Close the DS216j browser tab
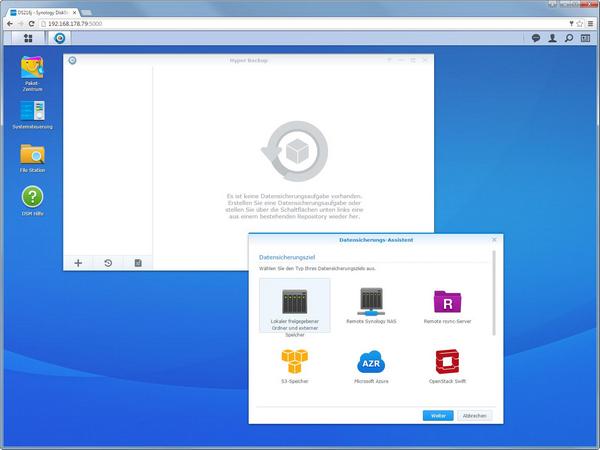 [x=75, y=13]
